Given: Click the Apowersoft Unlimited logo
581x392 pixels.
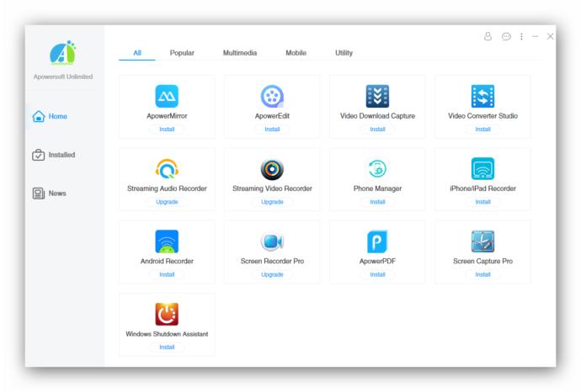Looking at the screenshot, I should [x=62, y=52].
